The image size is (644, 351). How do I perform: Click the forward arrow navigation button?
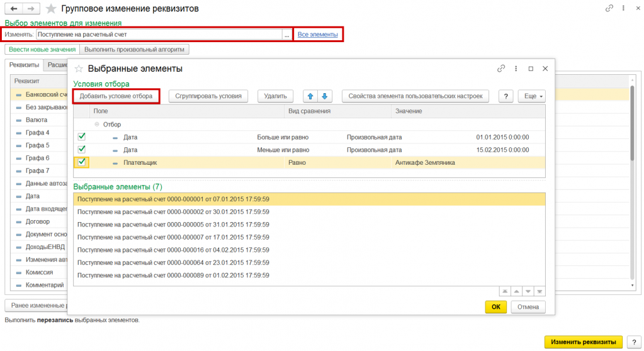30,9
